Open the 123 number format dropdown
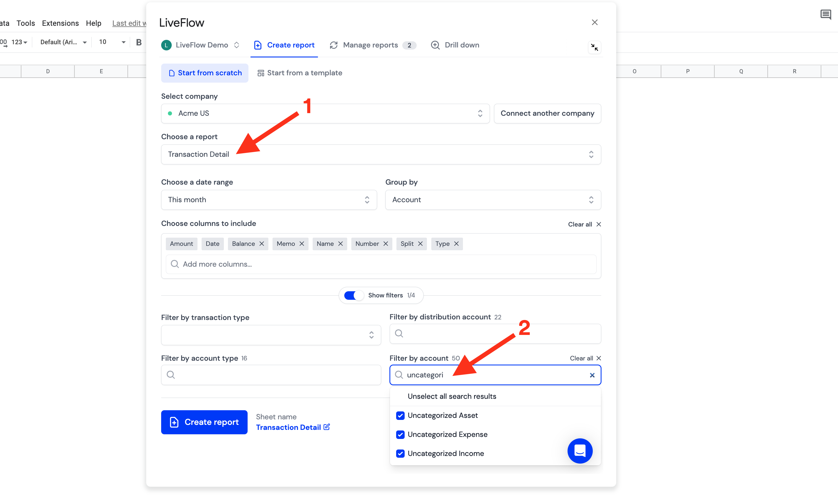Screen dimensions: 838x504 point(19,42)
